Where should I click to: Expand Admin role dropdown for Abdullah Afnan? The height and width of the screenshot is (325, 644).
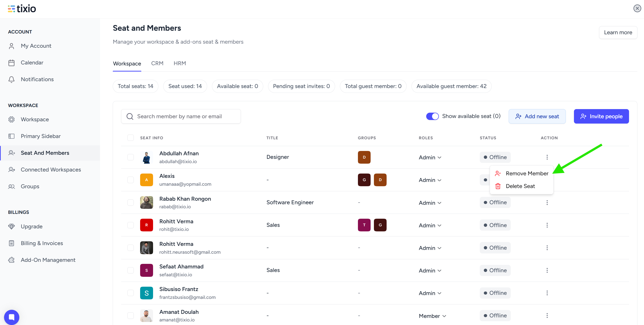pos(430,157)
